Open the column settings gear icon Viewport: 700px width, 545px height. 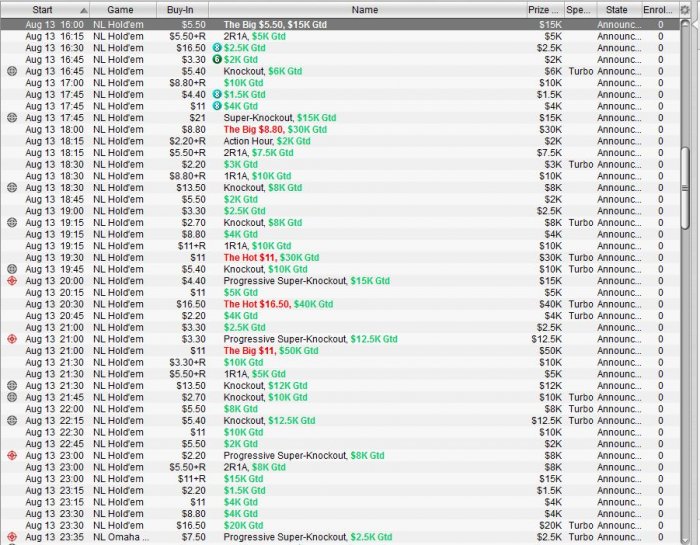[685, 9]
